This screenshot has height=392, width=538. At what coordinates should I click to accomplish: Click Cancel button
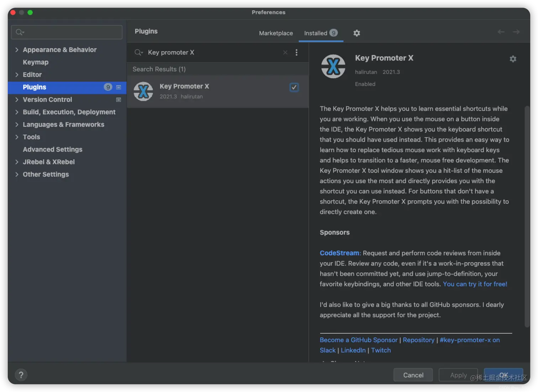[413, 375]
